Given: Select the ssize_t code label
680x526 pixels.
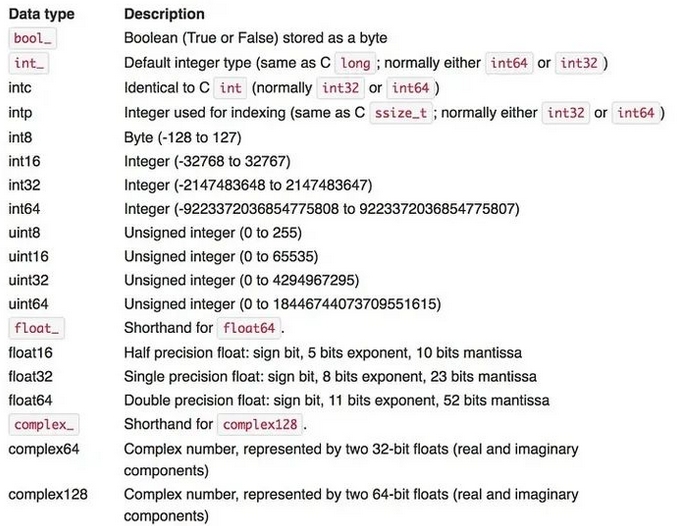Looking at the screenshot, I should (x=401, y=113).
